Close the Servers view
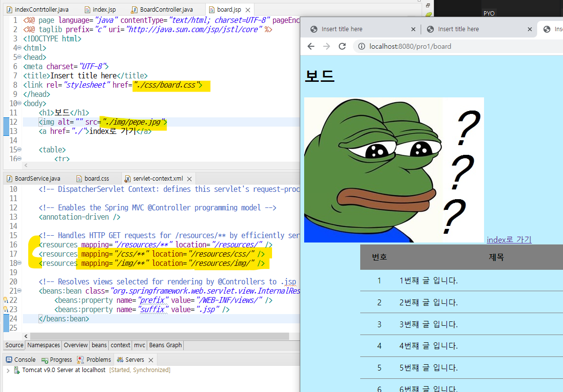Image resolution: width=563 pixels, height=392 pixels. pyautogui.click(x=151, y=360)
